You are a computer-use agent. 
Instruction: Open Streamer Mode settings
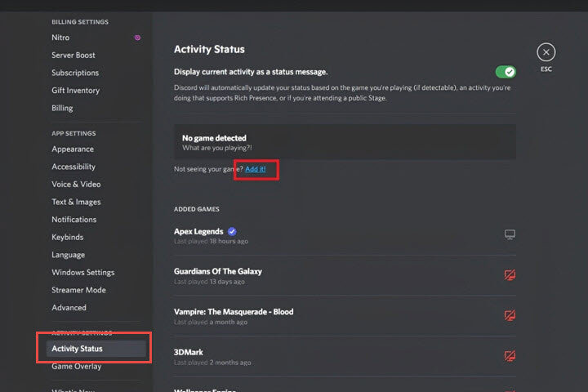coord(78,290)
